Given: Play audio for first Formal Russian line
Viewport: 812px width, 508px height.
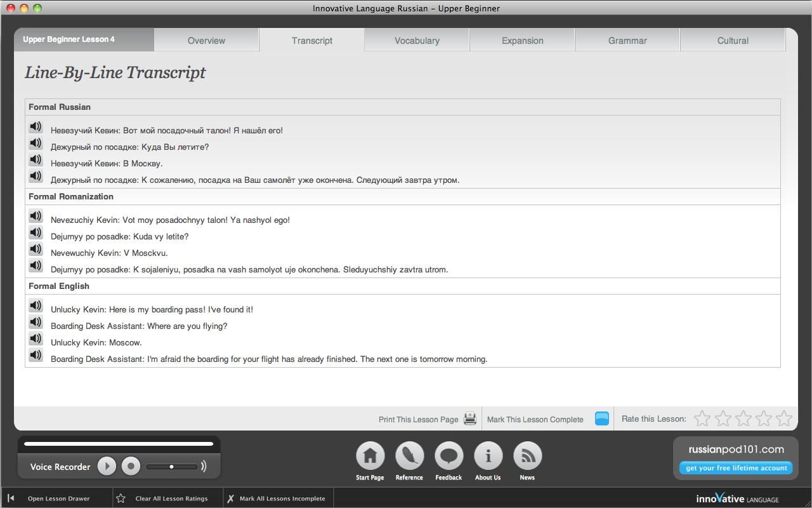Looking at the screenshot, I should click(x=36, y=127).
